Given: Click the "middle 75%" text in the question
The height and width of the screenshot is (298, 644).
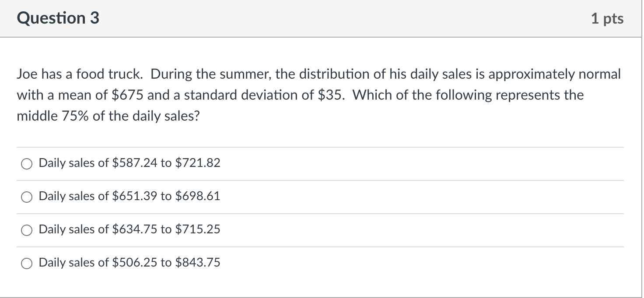Looking at the screenshot, I should pyautogui.click(x=53, y=116).
